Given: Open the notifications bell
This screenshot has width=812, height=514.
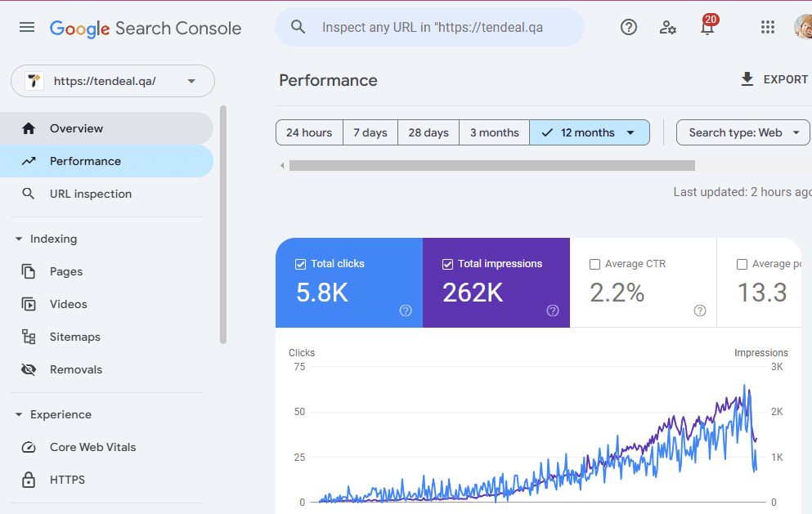Looking at the screenshot, I should (707, 28).
